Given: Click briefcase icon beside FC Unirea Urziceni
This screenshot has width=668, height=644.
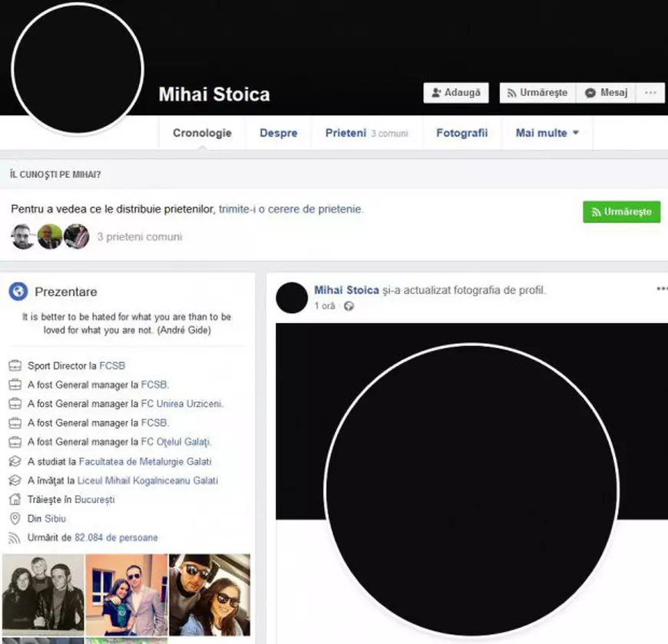Looking at the screenshot, I should point(15,404).
